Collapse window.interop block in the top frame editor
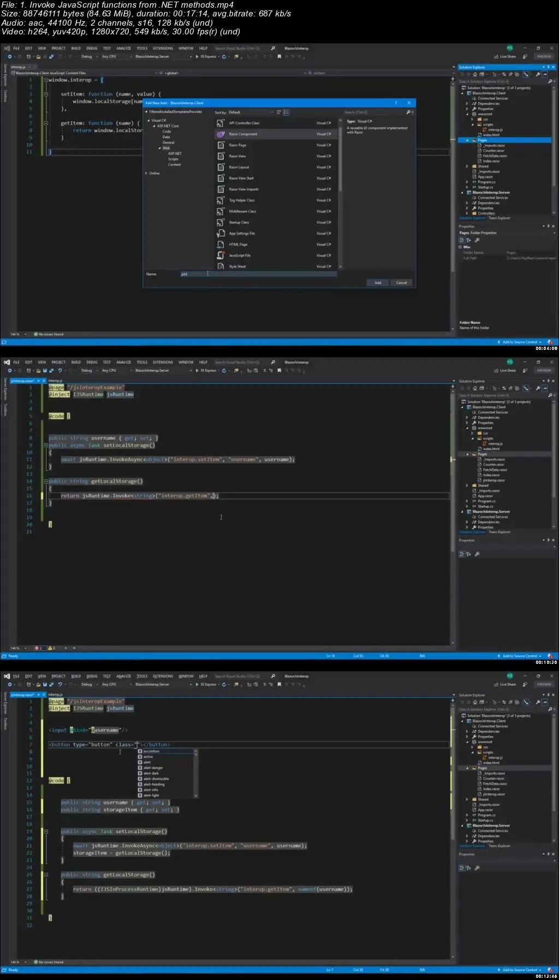The image size is (559, 980). point(46,80)
